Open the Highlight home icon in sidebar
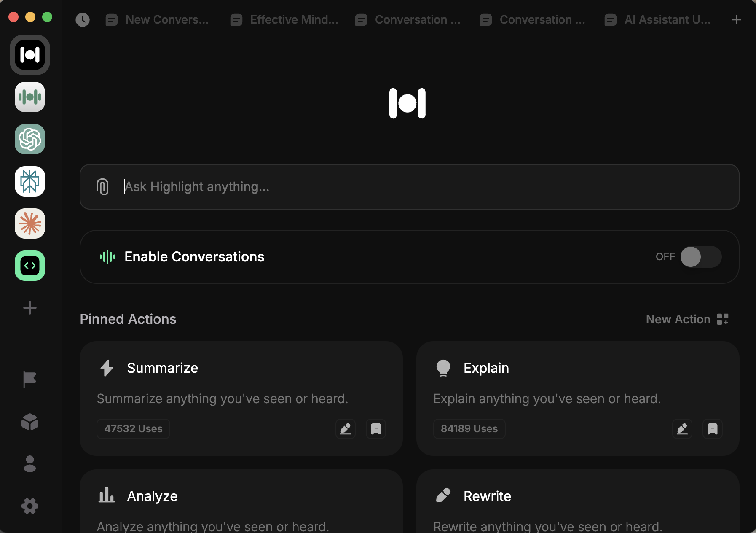756x533 pixels. click(x=30, y=55)
